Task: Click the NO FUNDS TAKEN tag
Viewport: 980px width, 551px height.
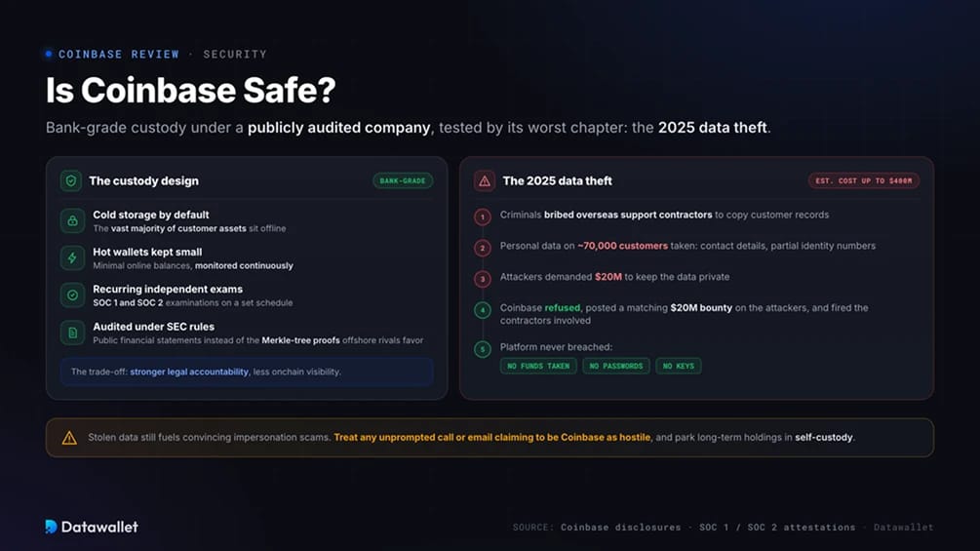Action: tap(538, 366)
